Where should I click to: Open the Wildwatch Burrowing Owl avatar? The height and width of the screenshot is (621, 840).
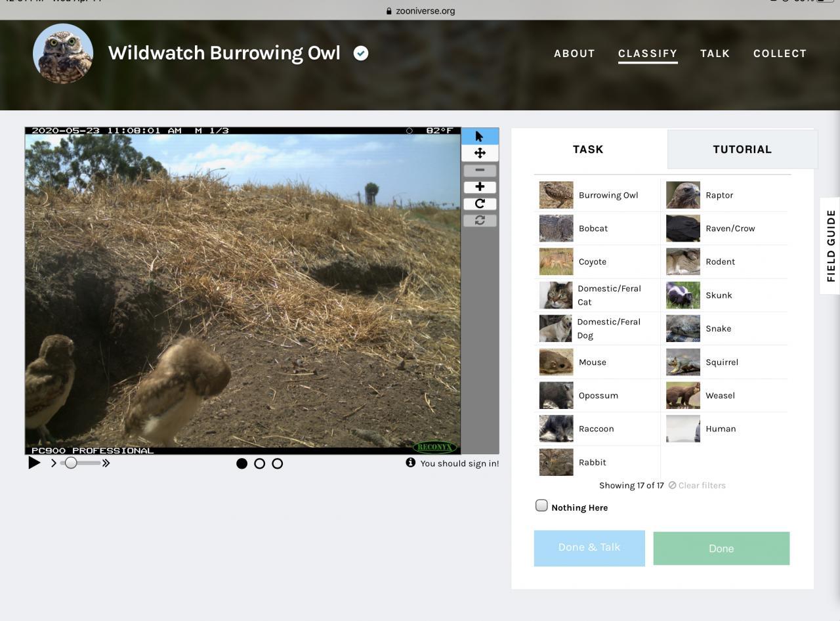[63, 54]
